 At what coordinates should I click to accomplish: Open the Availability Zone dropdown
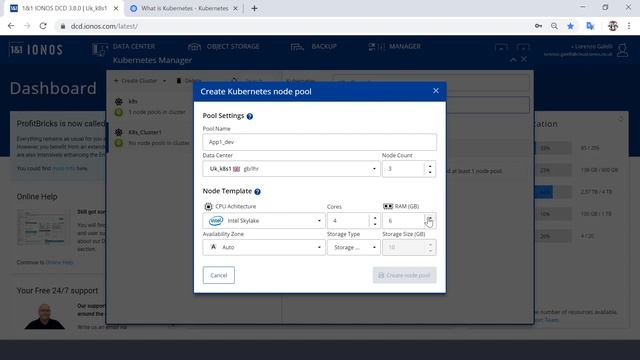click(x=264, y=247)
